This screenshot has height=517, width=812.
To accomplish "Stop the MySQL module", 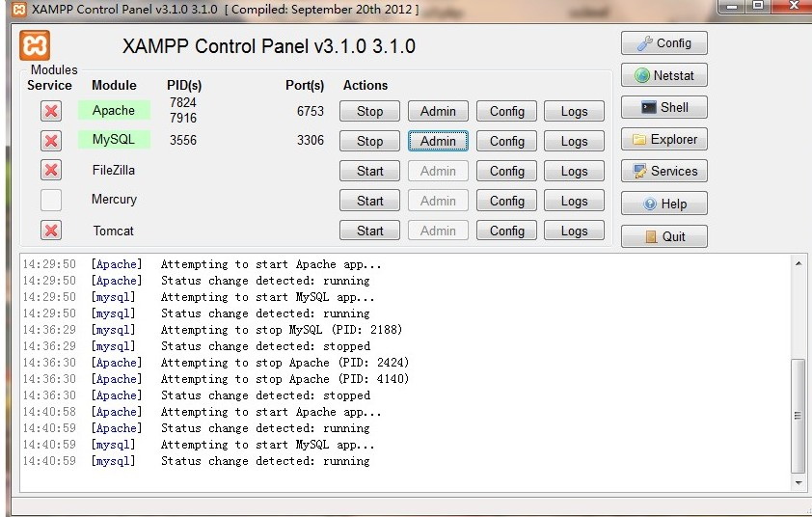I will 369,141.
